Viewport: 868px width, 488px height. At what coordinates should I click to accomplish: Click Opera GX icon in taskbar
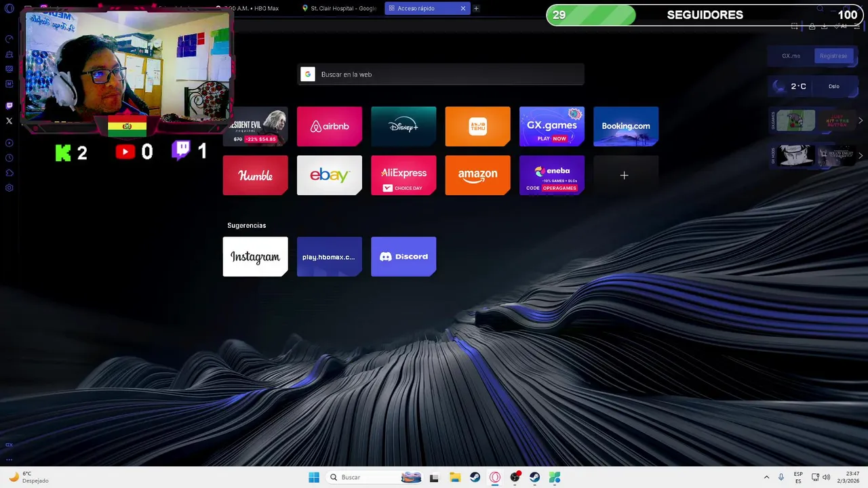coord(495,477)
